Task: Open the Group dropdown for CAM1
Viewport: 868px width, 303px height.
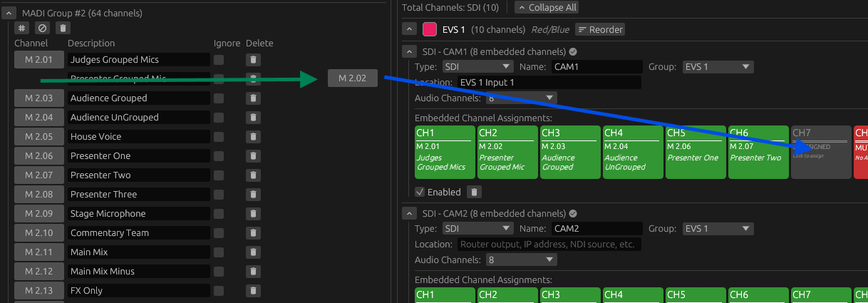Action: [718, 67]
